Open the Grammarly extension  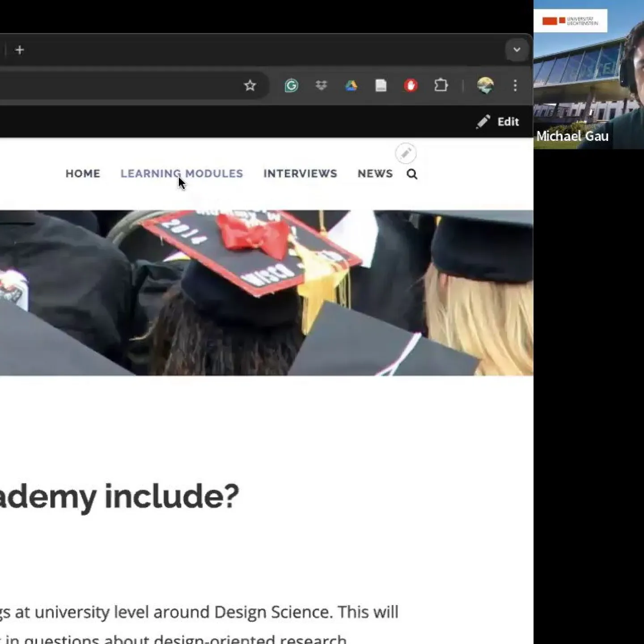tap(292, 85)
